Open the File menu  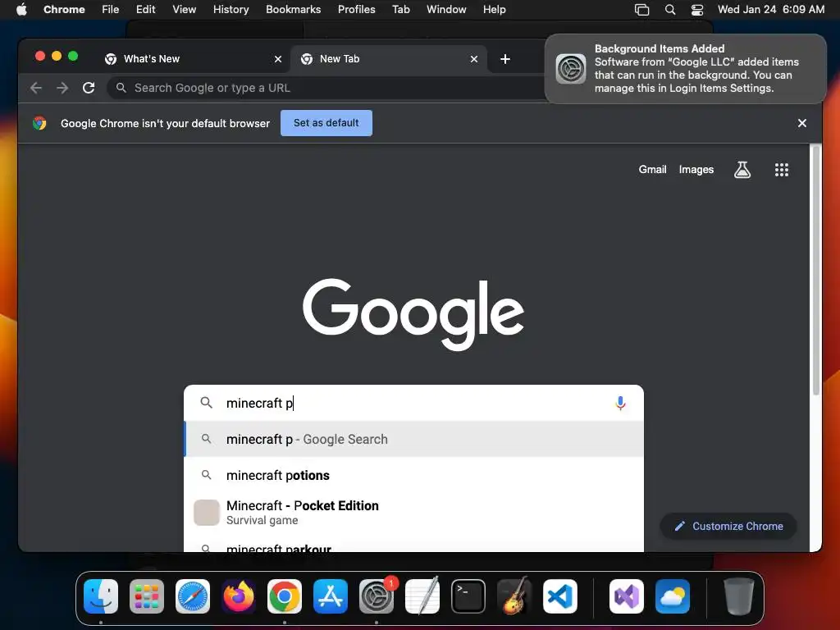tap(111, 10)
